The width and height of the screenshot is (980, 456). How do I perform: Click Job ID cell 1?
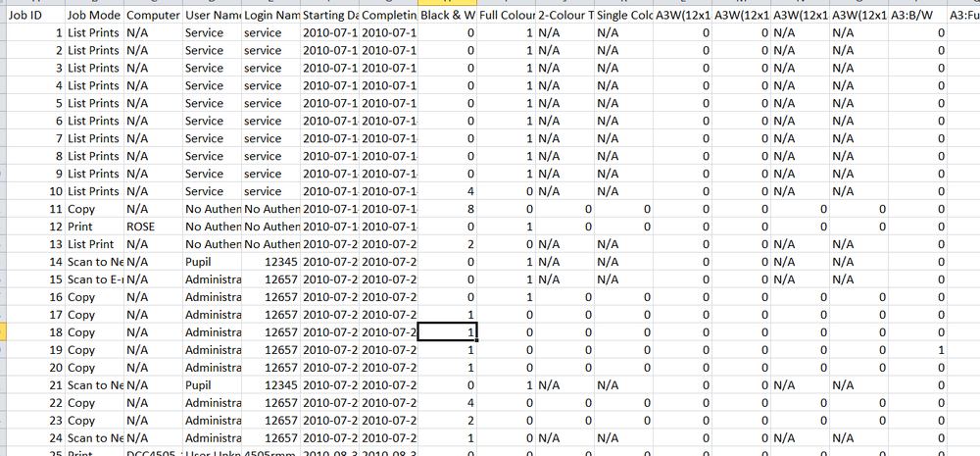pyautogui.click(x=34, y=32)
